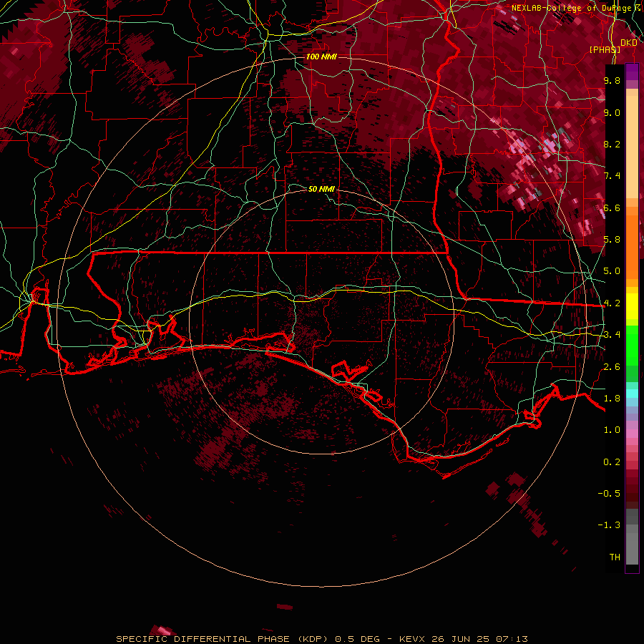Click the 8.2 value on the color scale
Image resolution: width=644 pixels, height=644 pixels.
point(612,144)
